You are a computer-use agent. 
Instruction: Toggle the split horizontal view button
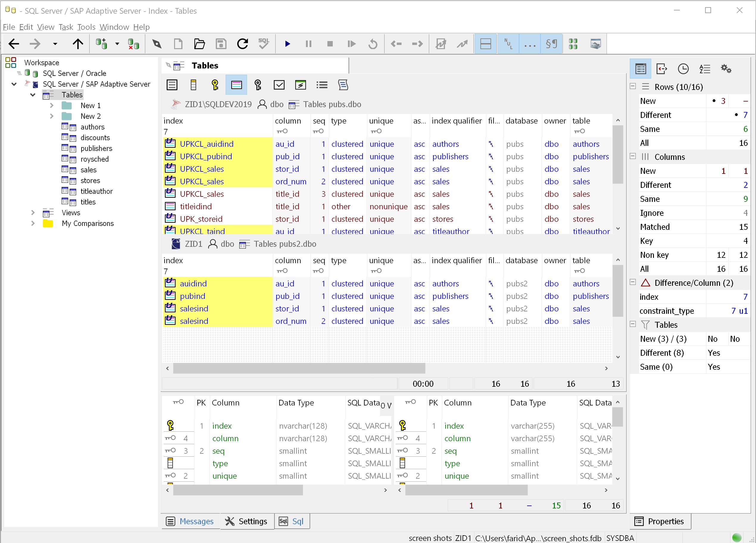pyautogui.click(x=485, y=44)
